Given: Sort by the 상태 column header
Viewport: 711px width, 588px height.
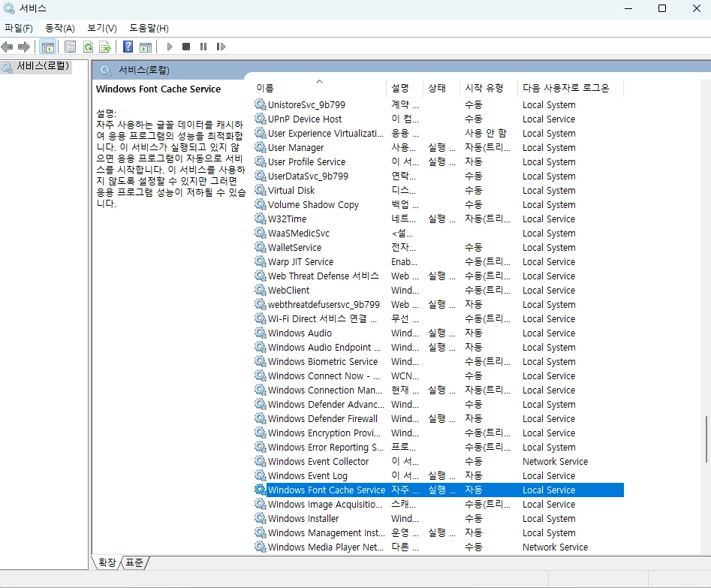Looking at the screenshot, I should (x=441, y=88).
